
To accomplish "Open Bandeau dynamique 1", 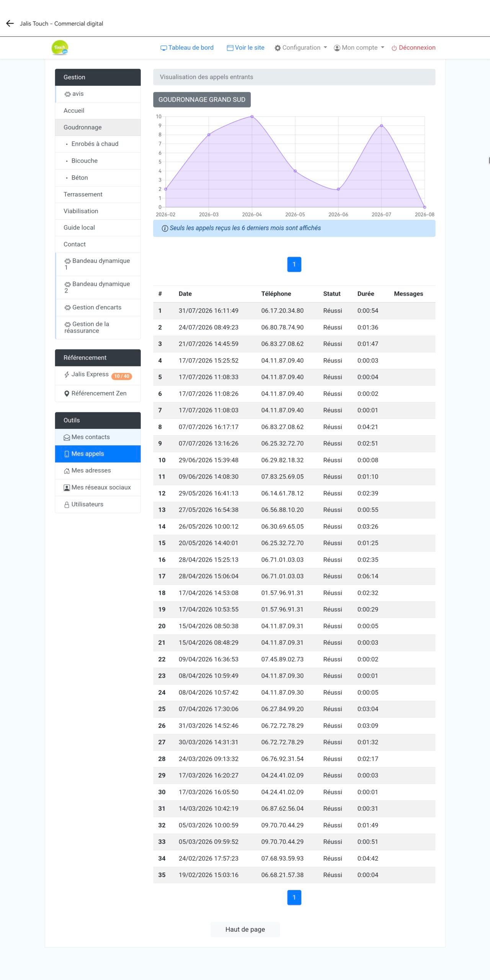I will point(98,264).
